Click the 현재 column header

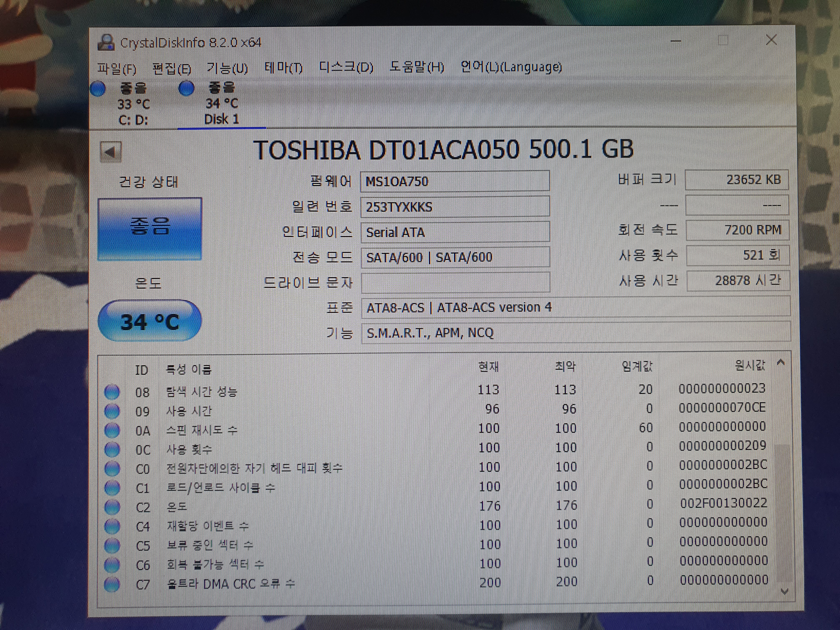(488, 366)
